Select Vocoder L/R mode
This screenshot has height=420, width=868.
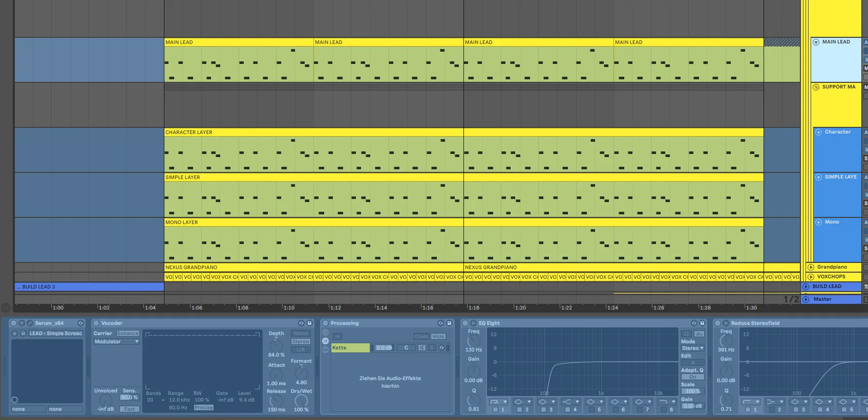click(301, 350)
